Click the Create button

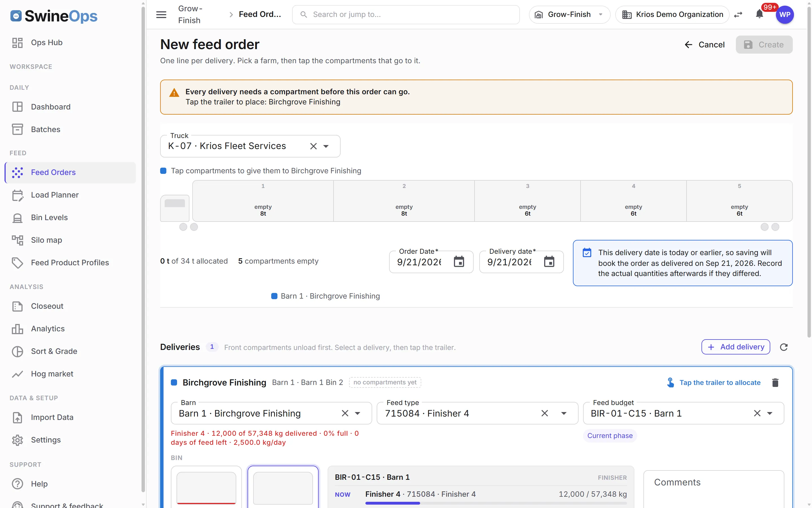pyautogui.click(x=764, y=45)
